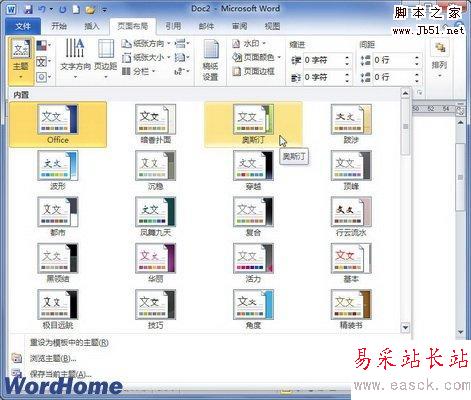
Task: Click theme fonts icon beside 主题
Action: click(x=43, y=61)
